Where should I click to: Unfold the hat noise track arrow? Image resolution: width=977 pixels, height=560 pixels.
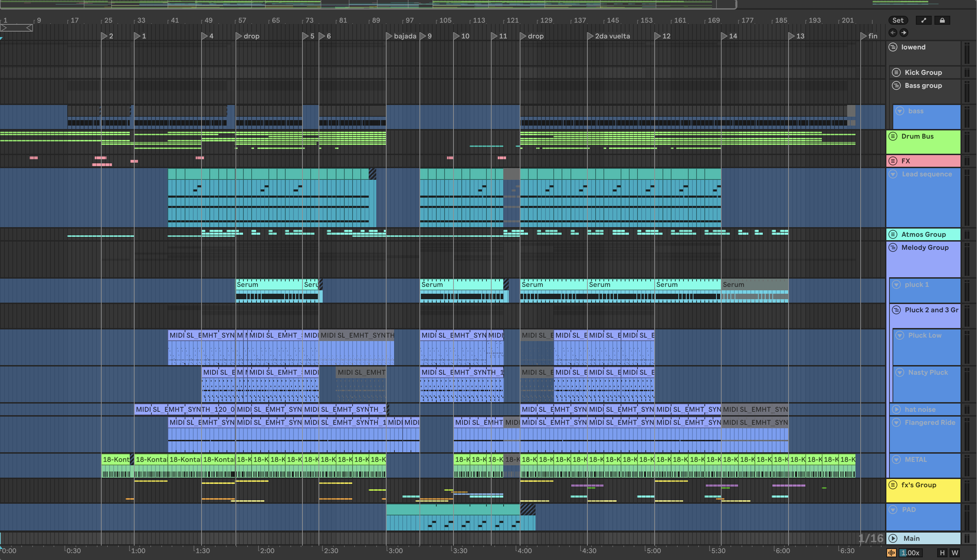click(x=896, y=409)
